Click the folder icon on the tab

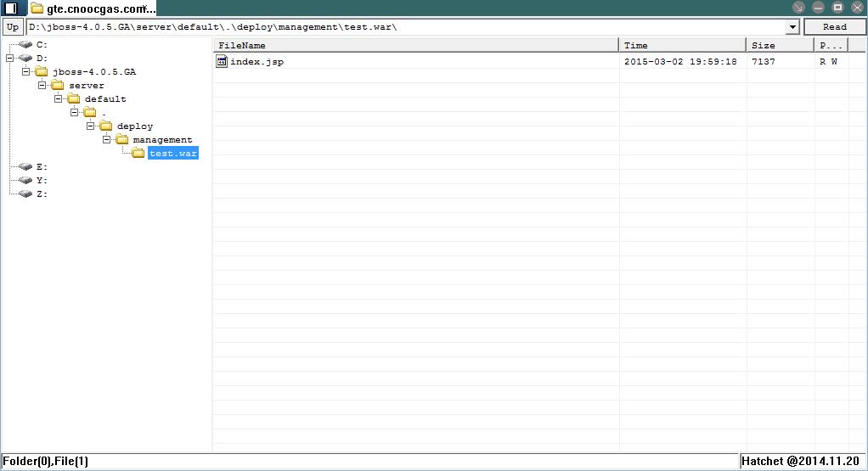tap(37, 8)
